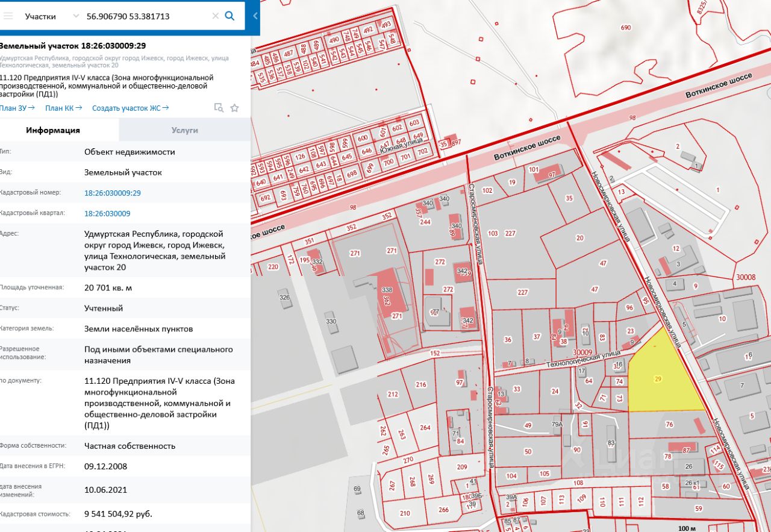This screenshot has height=532, width=771.
Task: Click the value Под иными объектами специального назначения
Action: [158, 355]
